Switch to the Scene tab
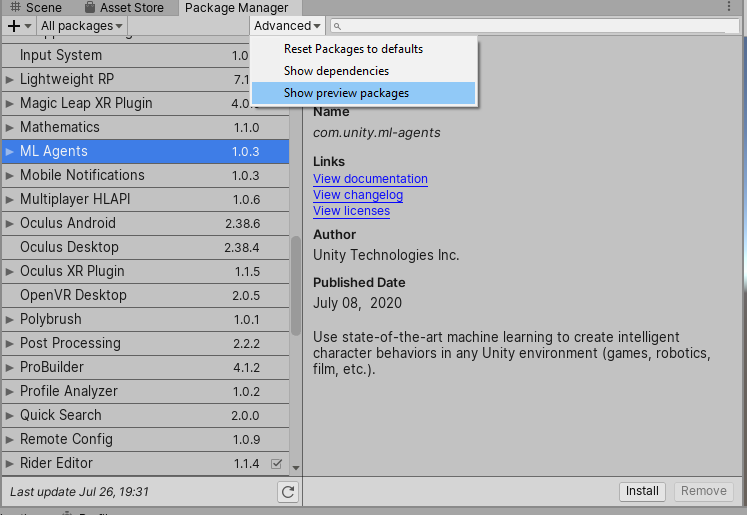The width and height of the screenshot is (747, 515). (36, 8)
